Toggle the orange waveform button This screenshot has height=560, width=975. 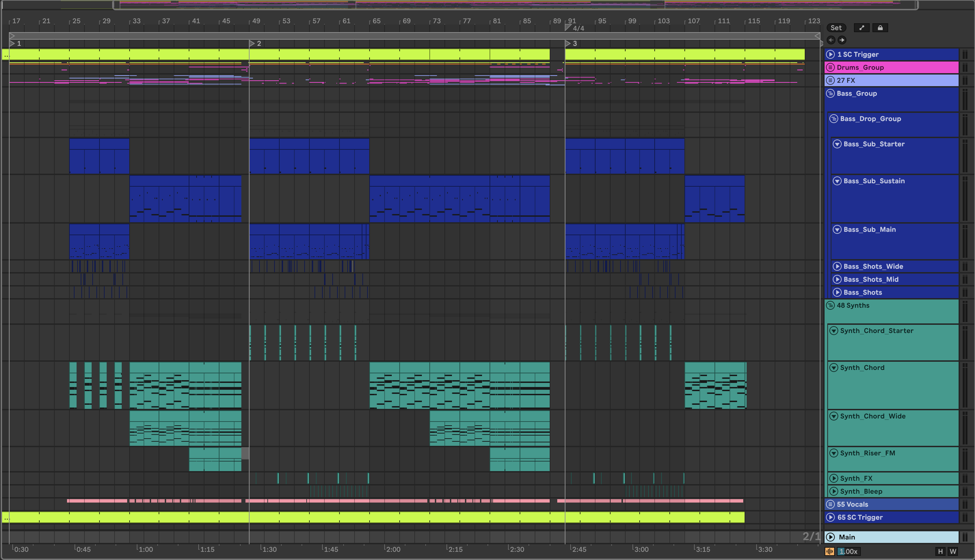click(x=830, y=551)
